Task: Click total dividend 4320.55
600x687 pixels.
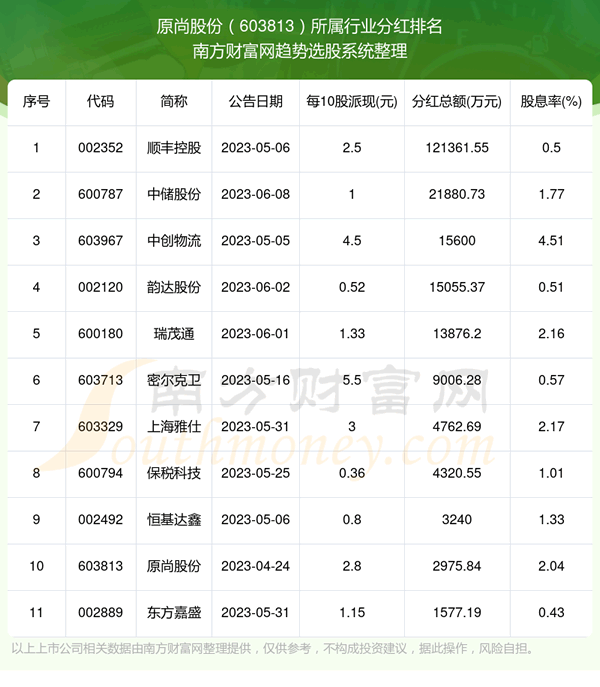Action: (x=457, y=473)
